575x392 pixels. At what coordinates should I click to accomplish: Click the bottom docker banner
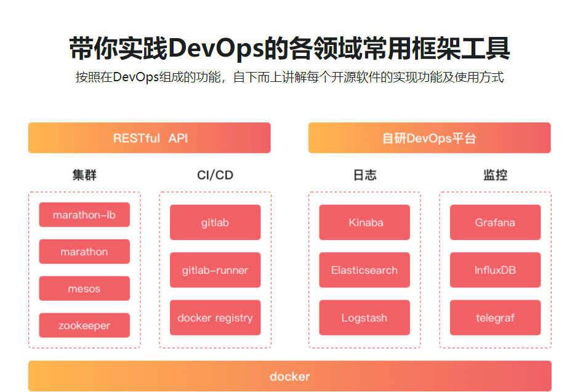click(x=290, y=376)
